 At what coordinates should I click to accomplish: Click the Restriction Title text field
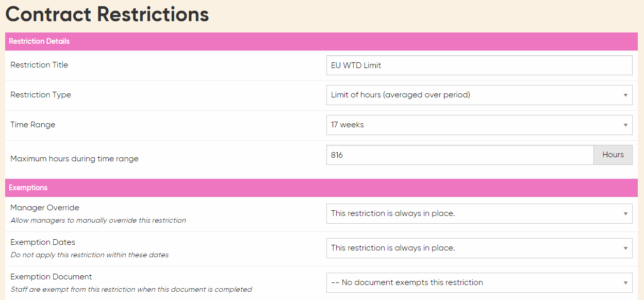tap(479, 65)
